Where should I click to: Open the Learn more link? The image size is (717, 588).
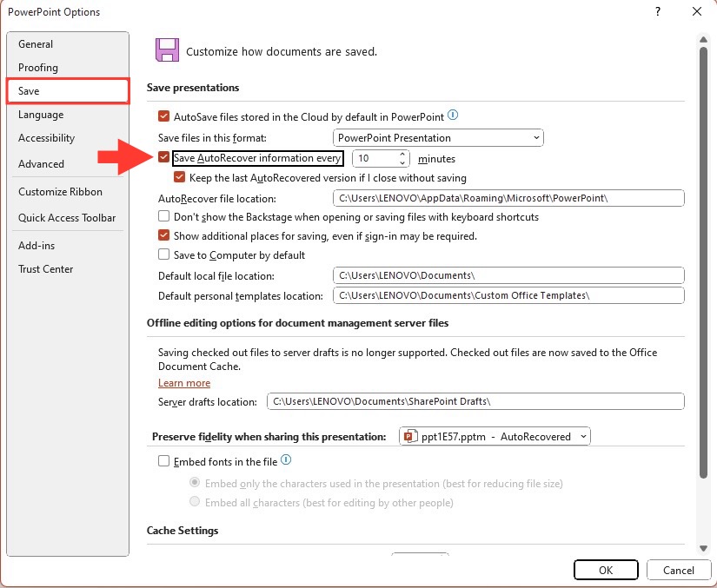coord(184,383)
